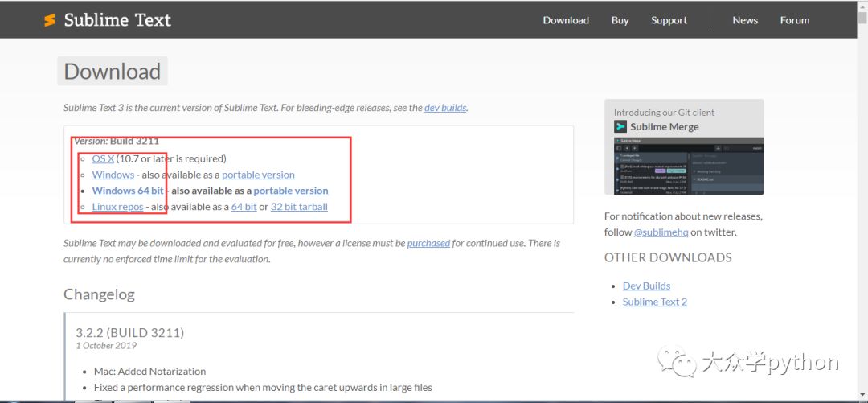The width and height of the screenshot is (868, 403).
Task: Download the Linux 64 bit tarball
Action: coord(244,207)
